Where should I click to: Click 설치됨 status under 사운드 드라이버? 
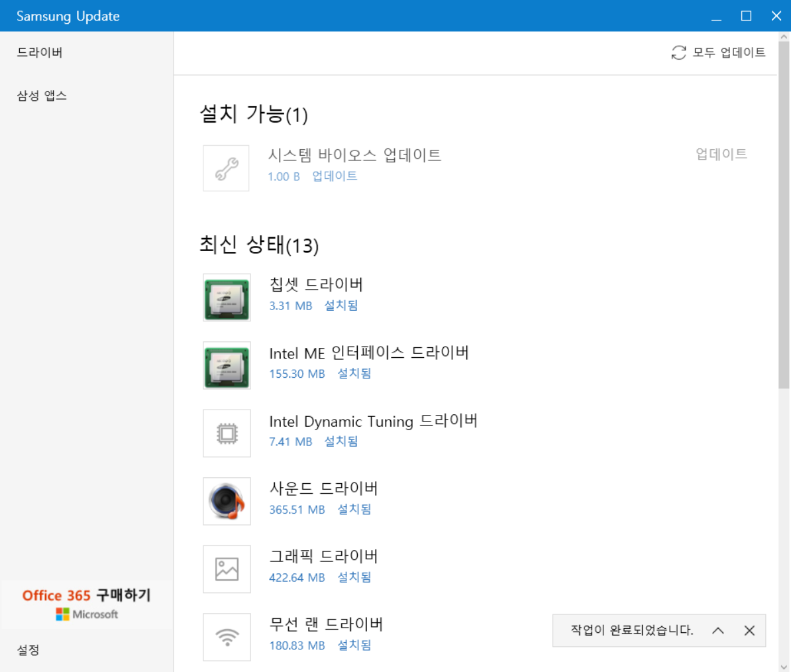coord(354,510)
